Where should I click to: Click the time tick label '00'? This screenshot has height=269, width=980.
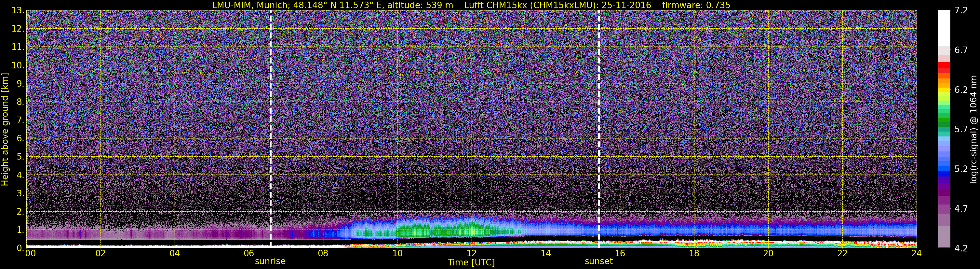point(31,253)
